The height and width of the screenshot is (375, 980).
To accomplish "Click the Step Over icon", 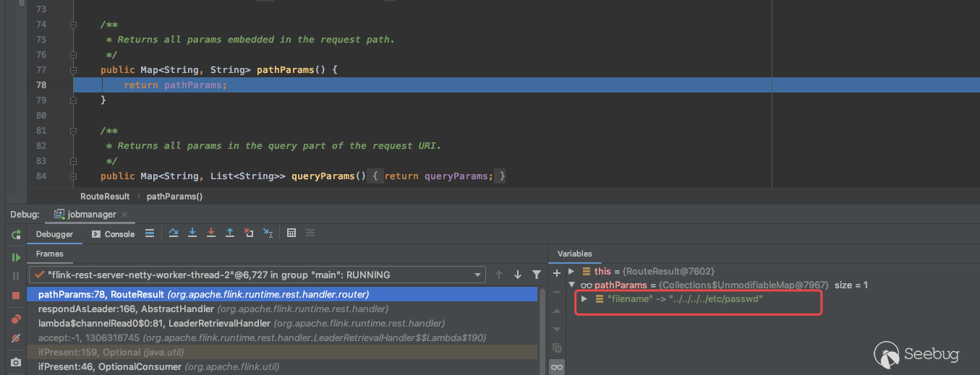I will (174, 233).
